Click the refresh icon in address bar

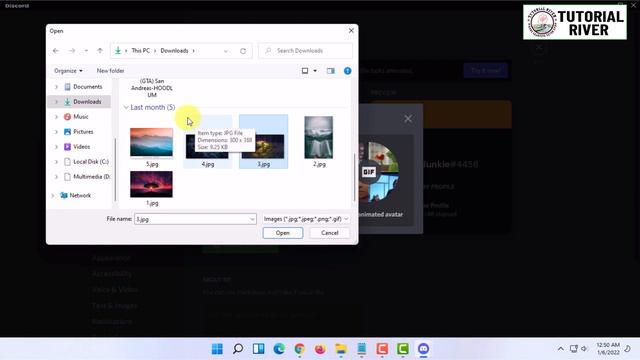click(243, 51)
